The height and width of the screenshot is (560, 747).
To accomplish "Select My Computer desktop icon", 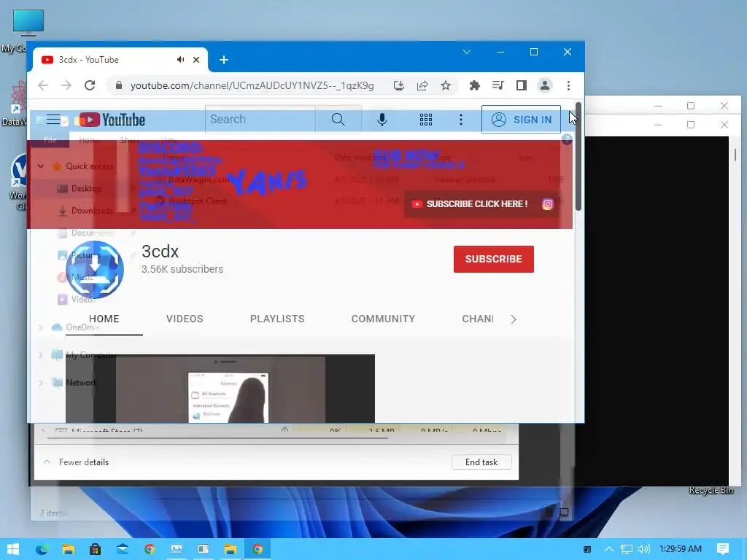I will tap(27, 30).
